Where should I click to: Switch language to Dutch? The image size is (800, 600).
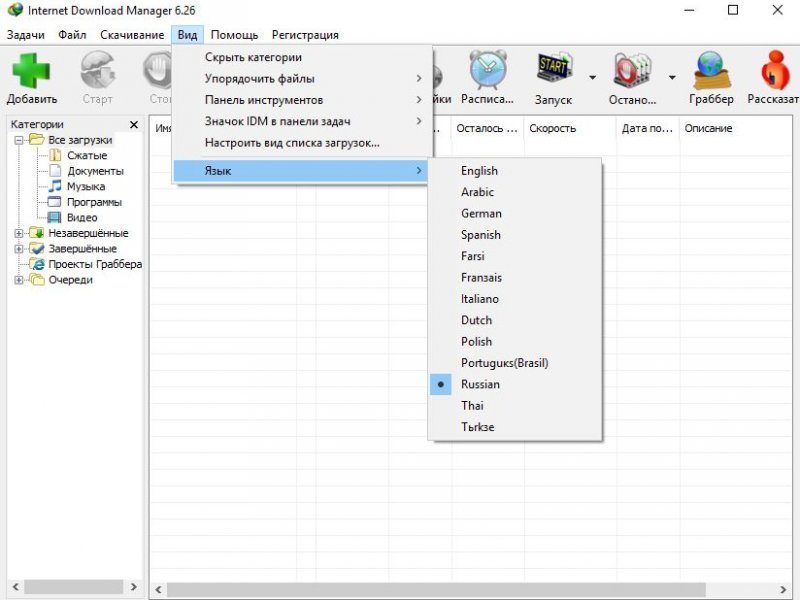pyautogui.click(x=515, y=320)
